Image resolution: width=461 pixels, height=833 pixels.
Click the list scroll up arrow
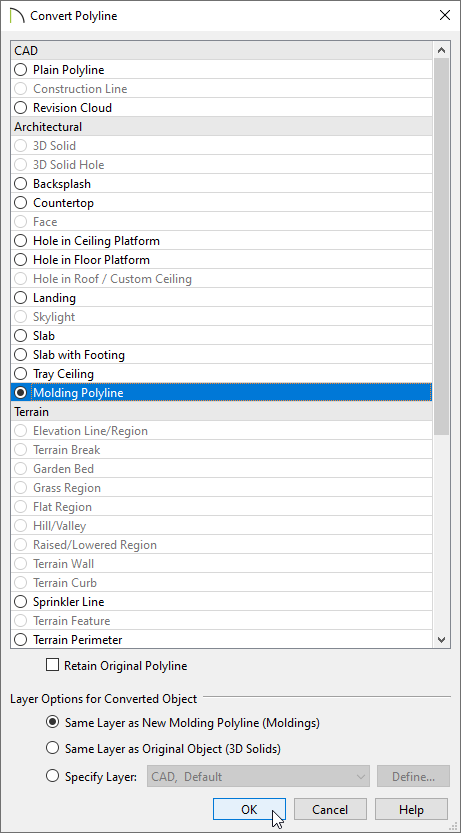click(441, 50)
